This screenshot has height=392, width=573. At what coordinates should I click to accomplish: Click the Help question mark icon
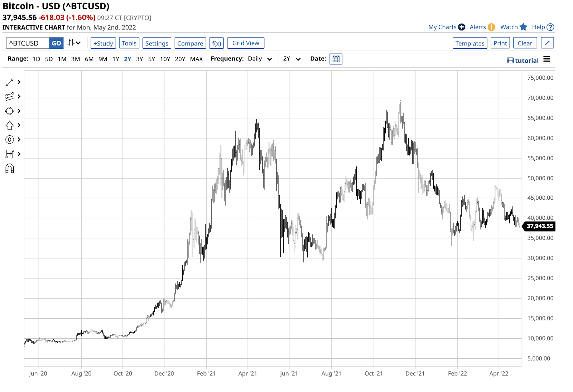[550, 27]
